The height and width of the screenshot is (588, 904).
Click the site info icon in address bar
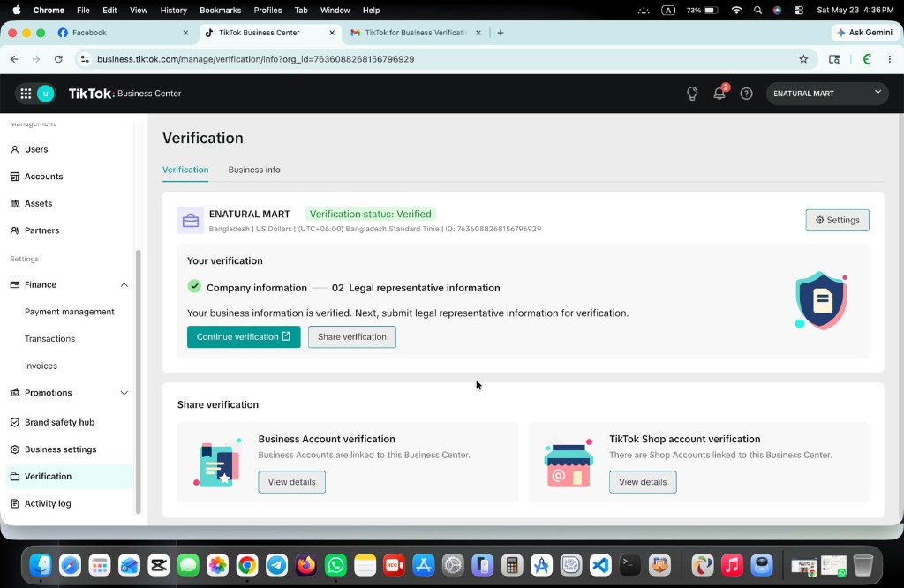(85, 59)
